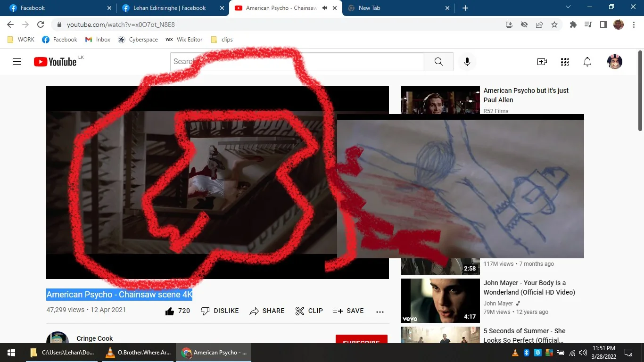Select the American Psycho YouTube tab
This screenshot has height=362, width=644.
coord(285,8)
